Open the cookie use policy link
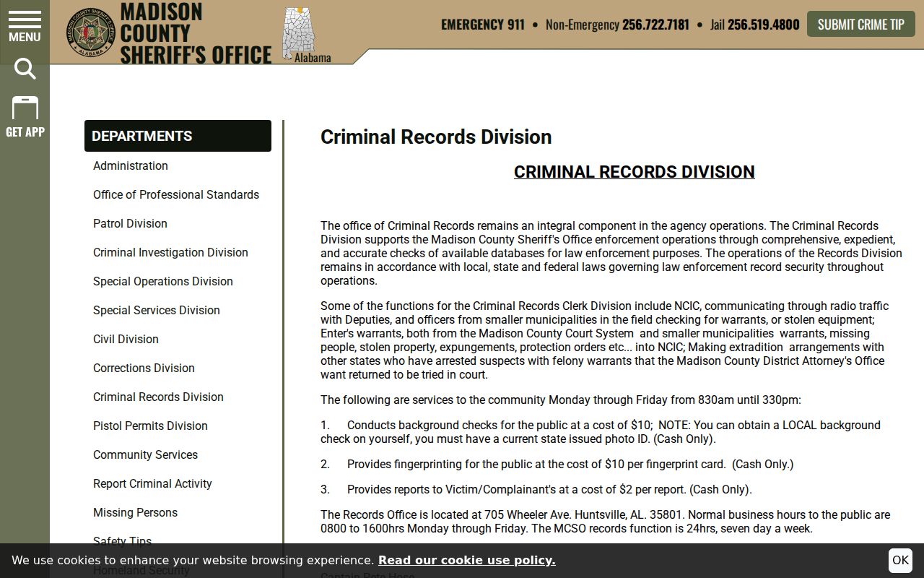 click(x=466, y=560)
